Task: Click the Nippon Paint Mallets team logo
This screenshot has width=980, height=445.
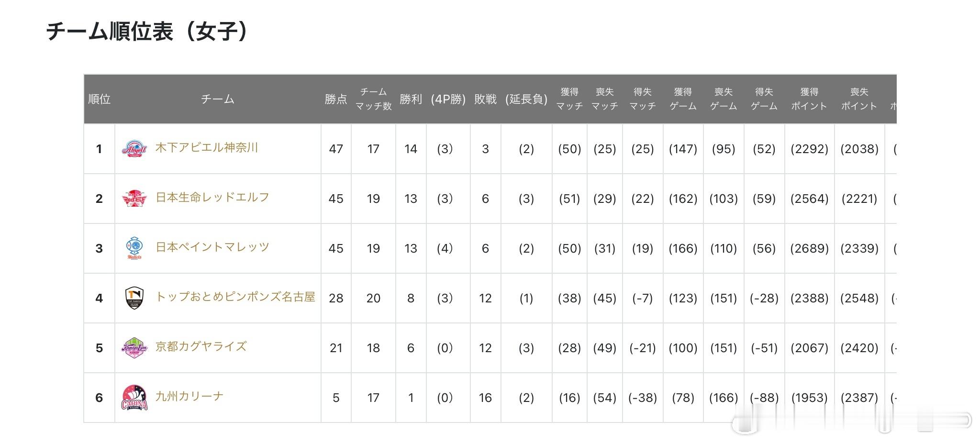Action: tap(134, 248)
